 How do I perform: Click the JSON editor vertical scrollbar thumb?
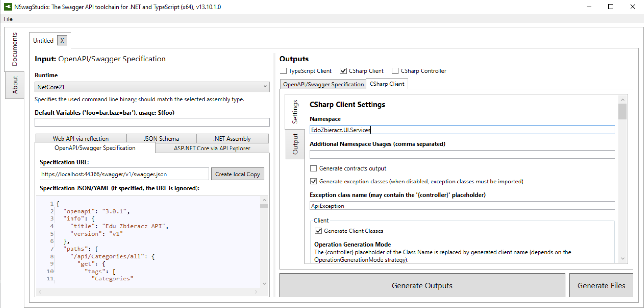click(x=264, y=206)
